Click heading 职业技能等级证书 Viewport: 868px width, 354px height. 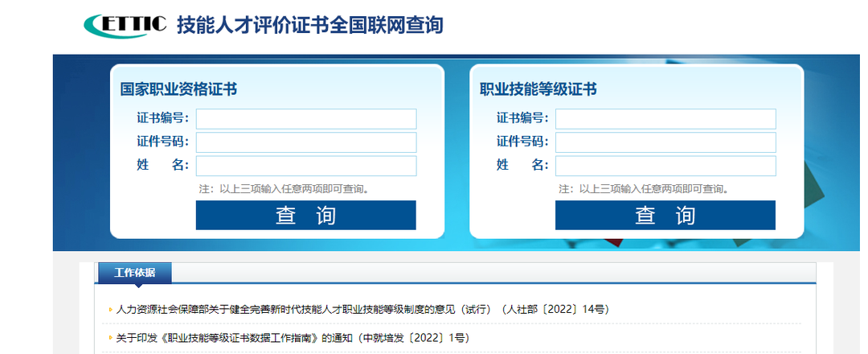point(538,89)
